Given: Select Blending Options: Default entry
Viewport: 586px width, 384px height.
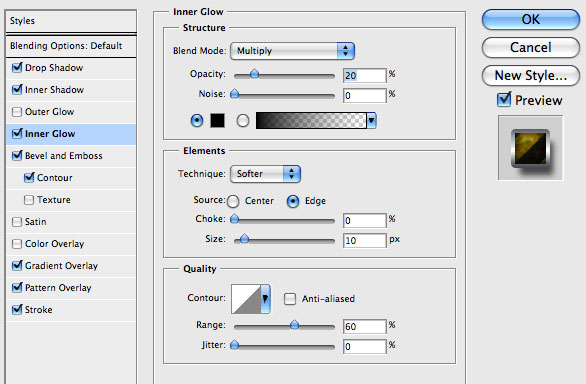Looking at the screenshot, I should (71, 46).
